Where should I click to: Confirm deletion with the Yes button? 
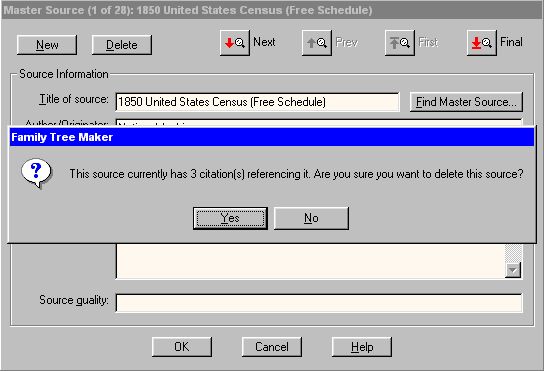click(x=230, y=218)
